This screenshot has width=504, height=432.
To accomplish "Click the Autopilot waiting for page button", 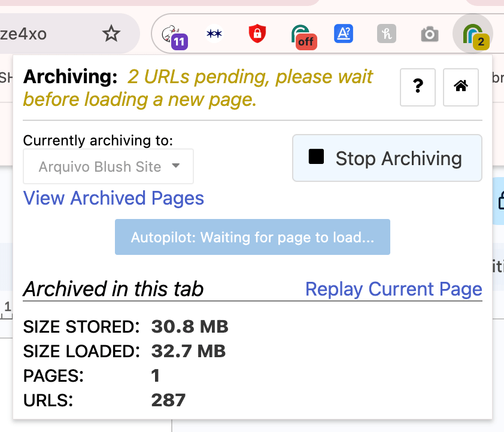I will 252,237.
